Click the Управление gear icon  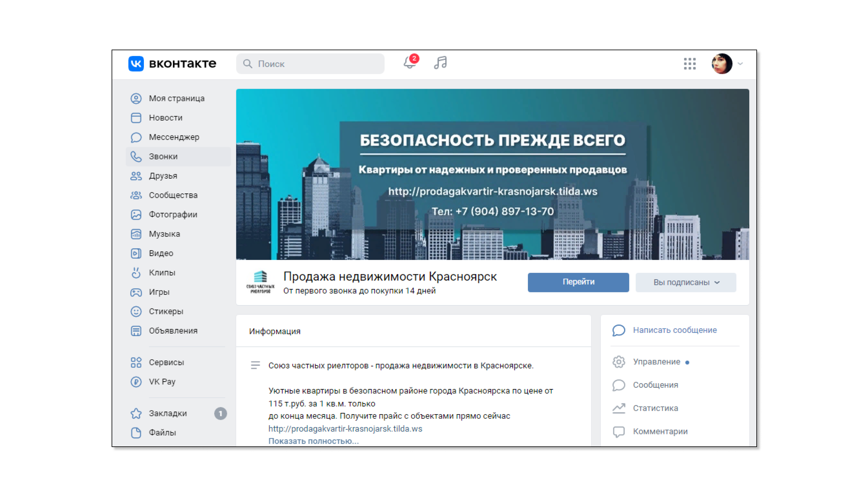click(x=619, y=362)
